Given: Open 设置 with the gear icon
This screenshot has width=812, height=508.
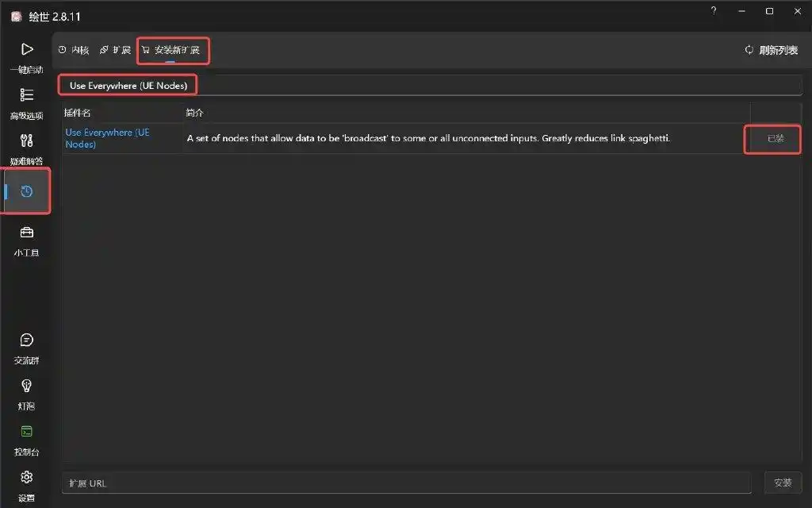Looking at the screenshot, I should click(26, 477).
